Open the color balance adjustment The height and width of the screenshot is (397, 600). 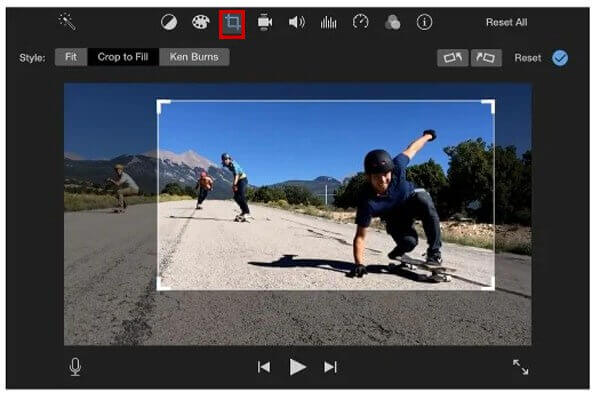click(169, 22)
